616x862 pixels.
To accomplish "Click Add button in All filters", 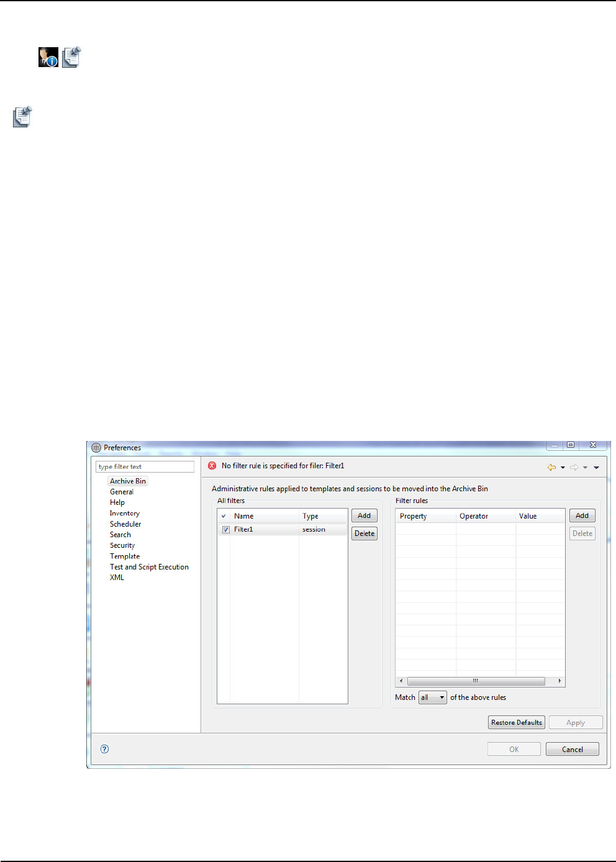I will (365, 515).
